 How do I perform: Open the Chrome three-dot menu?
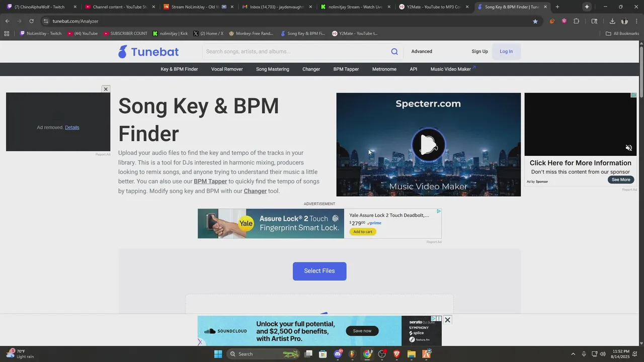pos(636,21)
